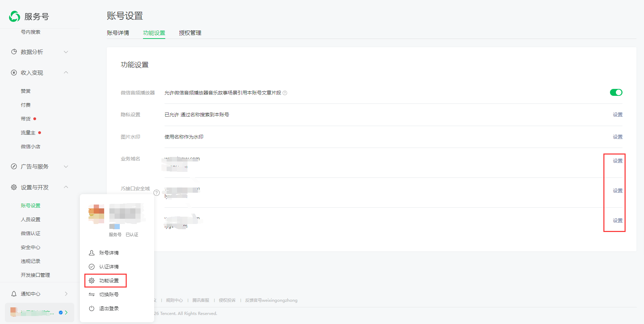Click help icon next to JS接口安全域名
Viewport: 644px width, 324px height.
pyautogui.click(x=157, y=193)
